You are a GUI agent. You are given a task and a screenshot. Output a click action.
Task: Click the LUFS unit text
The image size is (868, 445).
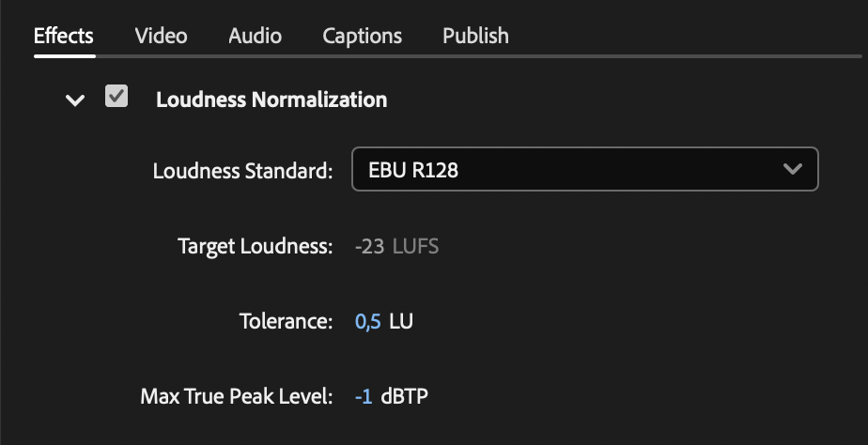(414, 247)
